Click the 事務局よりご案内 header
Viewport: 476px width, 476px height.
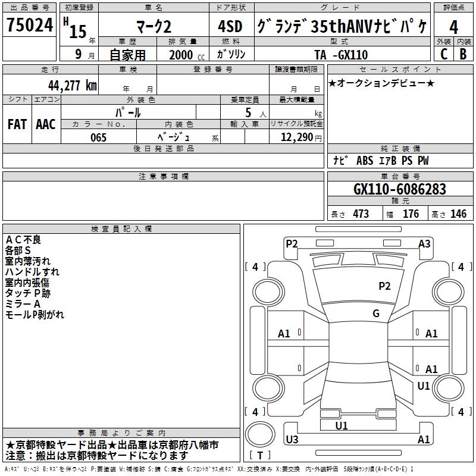pyautogui.click(x=121, y=433)
